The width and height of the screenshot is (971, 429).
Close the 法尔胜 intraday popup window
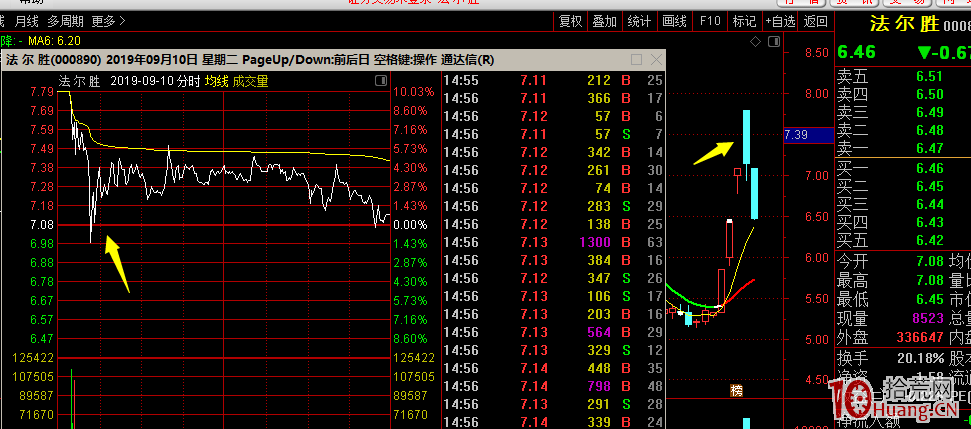pos(656,59)
